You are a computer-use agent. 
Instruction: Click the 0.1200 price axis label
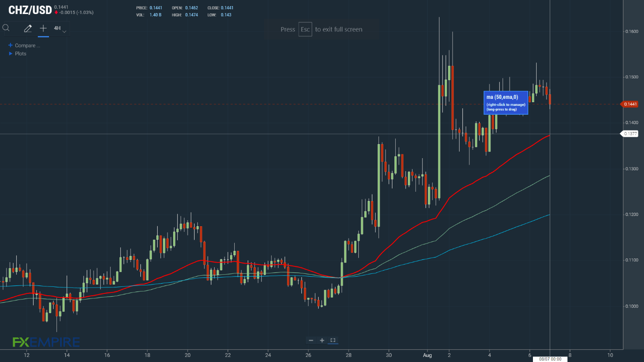631,215
